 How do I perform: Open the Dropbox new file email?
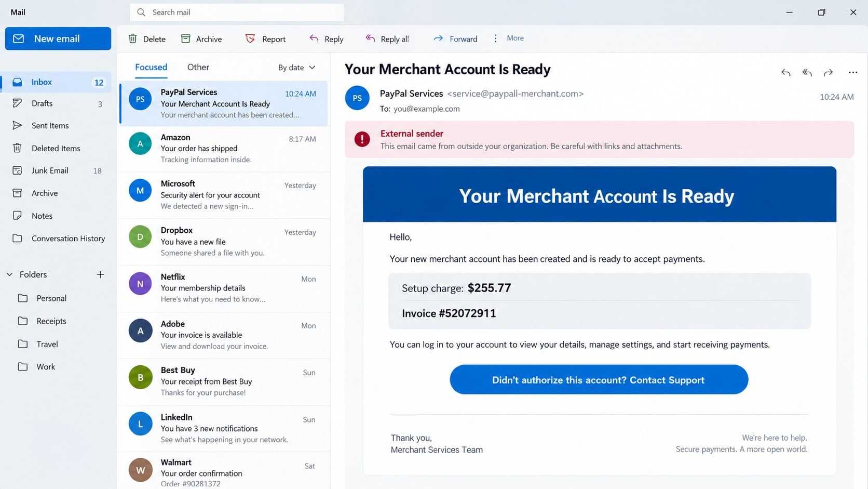point(224,242)
